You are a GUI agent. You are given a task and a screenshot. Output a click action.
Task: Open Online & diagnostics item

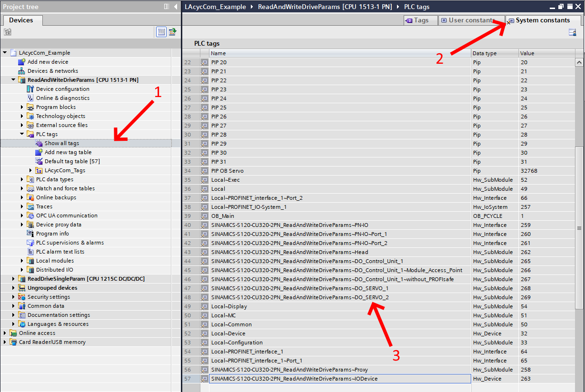(62, 98)
